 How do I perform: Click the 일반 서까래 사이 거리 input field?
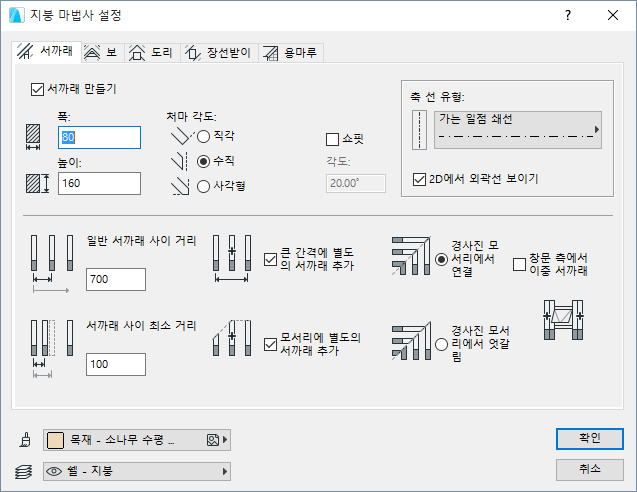[116, 280]
